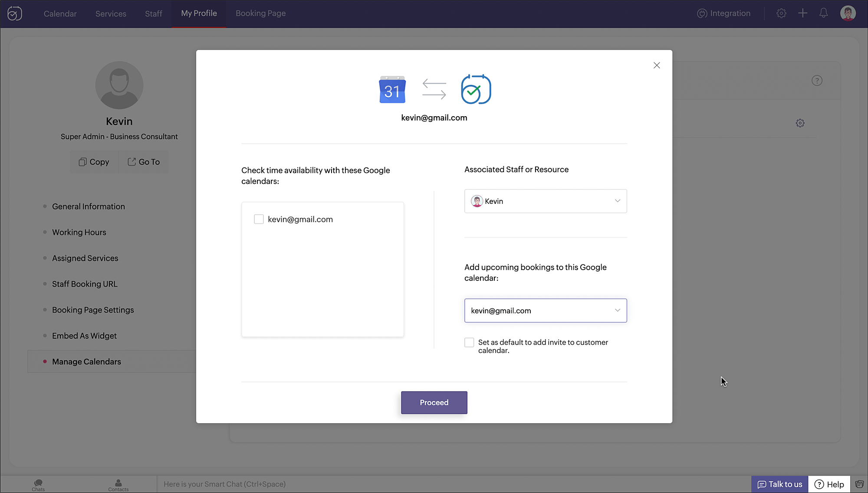The image size is (868, 493).
Task: Click Kevin's profile picture placeholder
Action: pos(119,85)
